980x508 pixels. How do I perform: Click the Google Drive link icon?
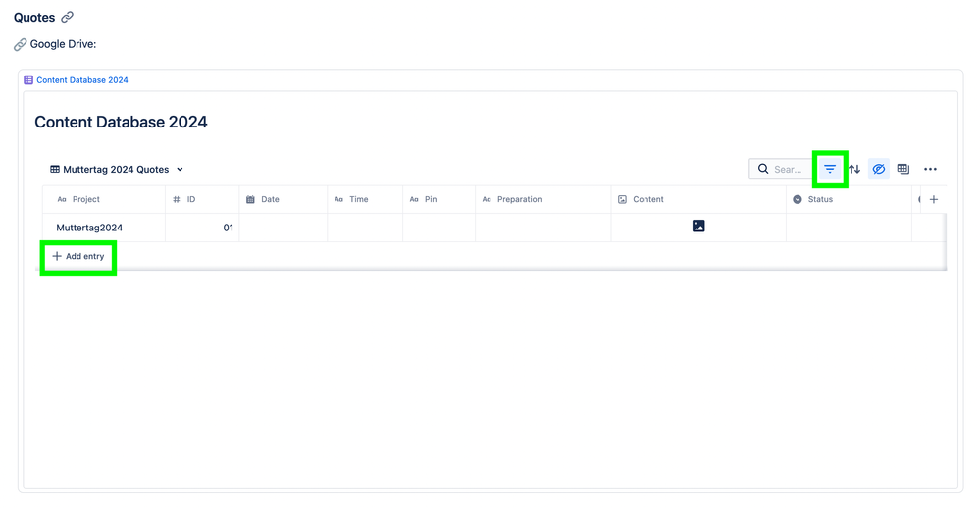(20, 44)
